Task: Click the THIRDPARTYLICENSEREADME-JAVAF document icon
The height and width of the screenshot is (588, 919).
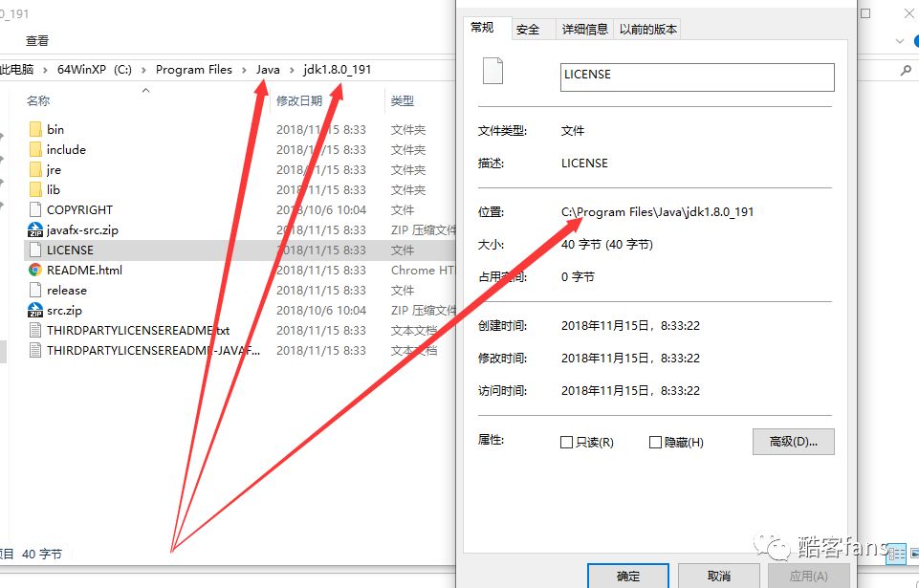Action: (35, 350)
